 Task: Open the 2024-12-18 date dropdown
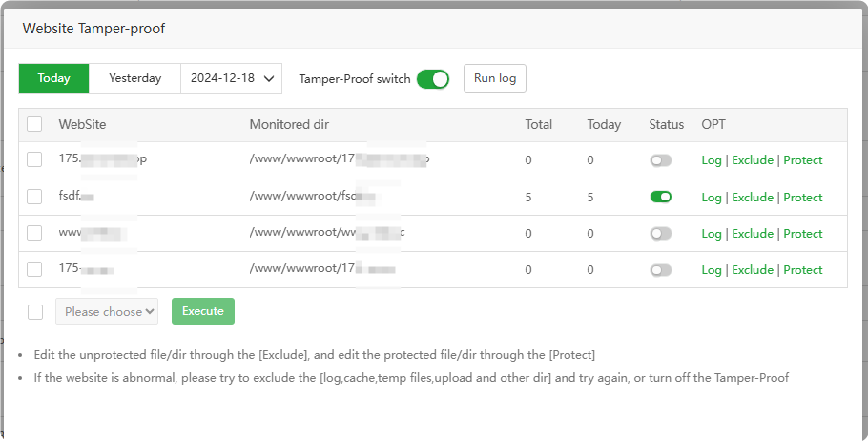click(x=231, y=78)
